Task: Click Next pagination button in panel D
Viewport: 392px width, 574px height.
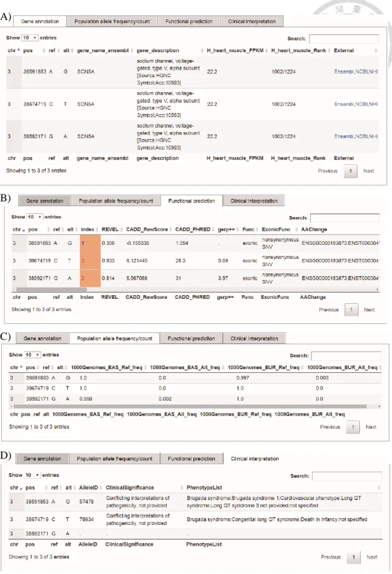Action: 372,557
